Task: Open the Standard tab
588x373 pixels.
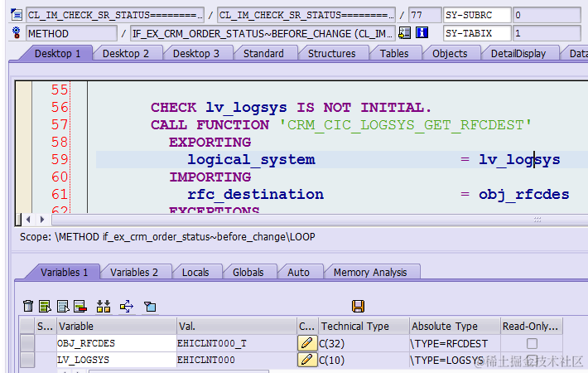Action: 263,53
